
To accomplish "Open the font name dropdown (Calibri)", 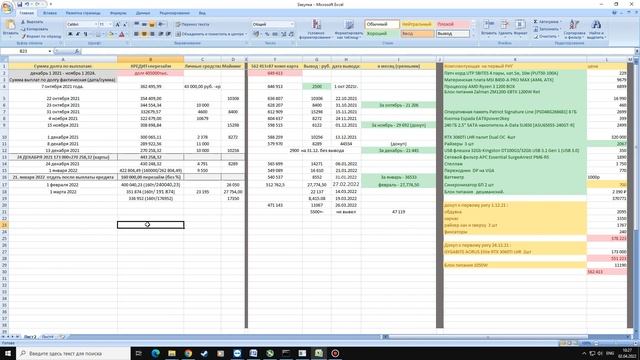I will tap(96, 24).
